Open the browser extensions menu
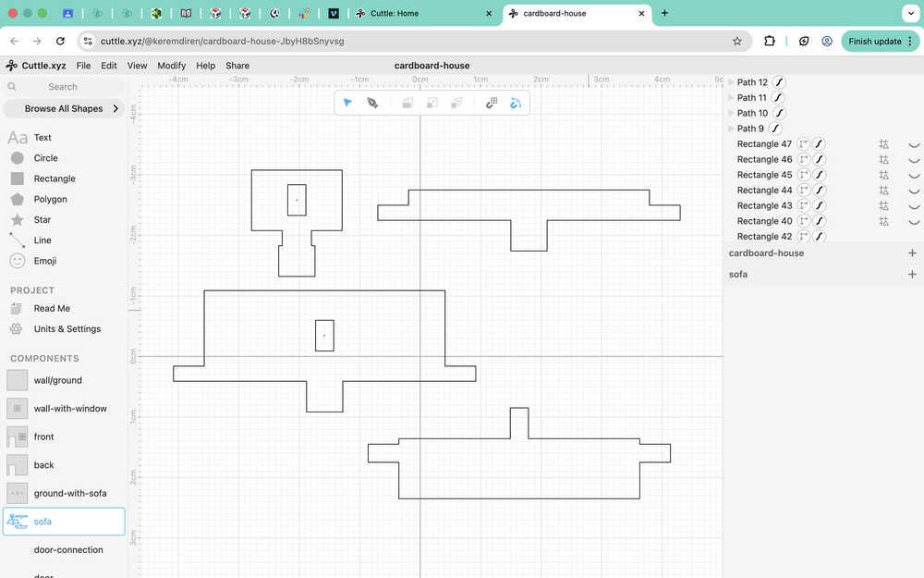This screenshot has height=578, width=924. pyautogui.click(x=770, y=42)
